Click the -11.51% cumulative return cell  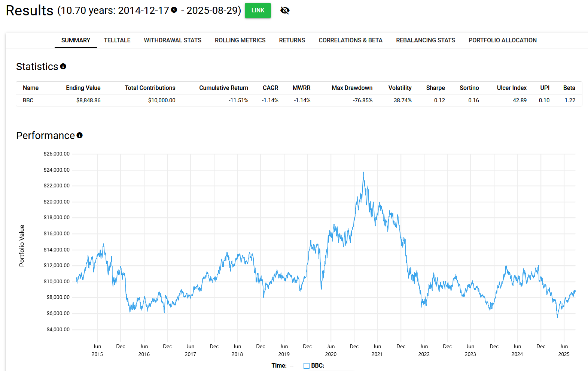click(238, 100)
